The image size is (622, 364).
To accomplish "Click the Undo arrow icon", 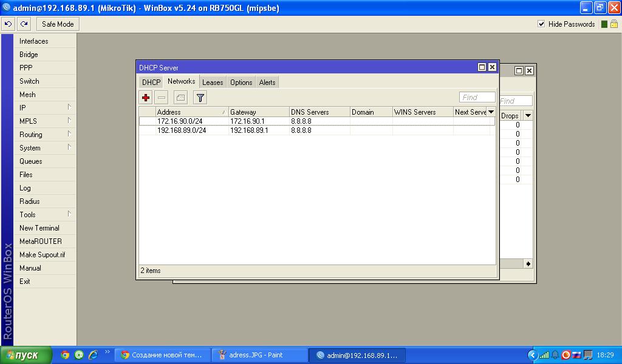I will coord(8,24).
